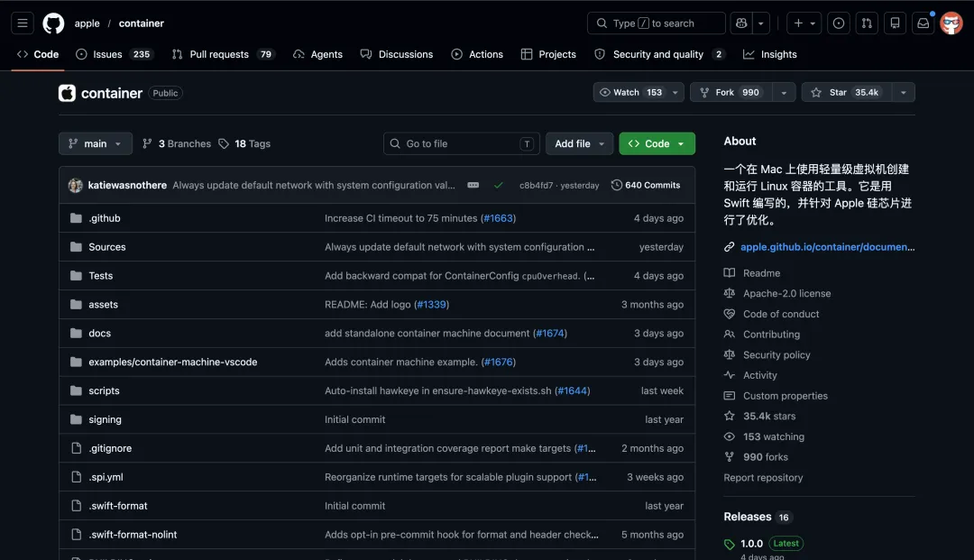Open the Code of conduct link
The image size is (974, 560).
tap(781, 314)
